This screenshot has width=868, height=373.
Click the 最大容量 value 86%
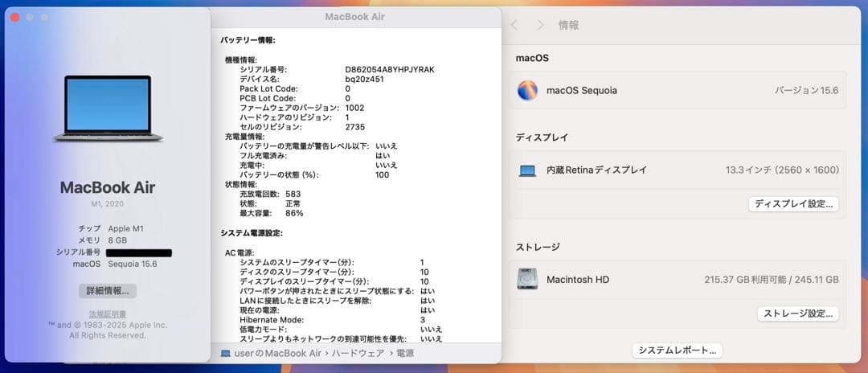click(294, 213)
